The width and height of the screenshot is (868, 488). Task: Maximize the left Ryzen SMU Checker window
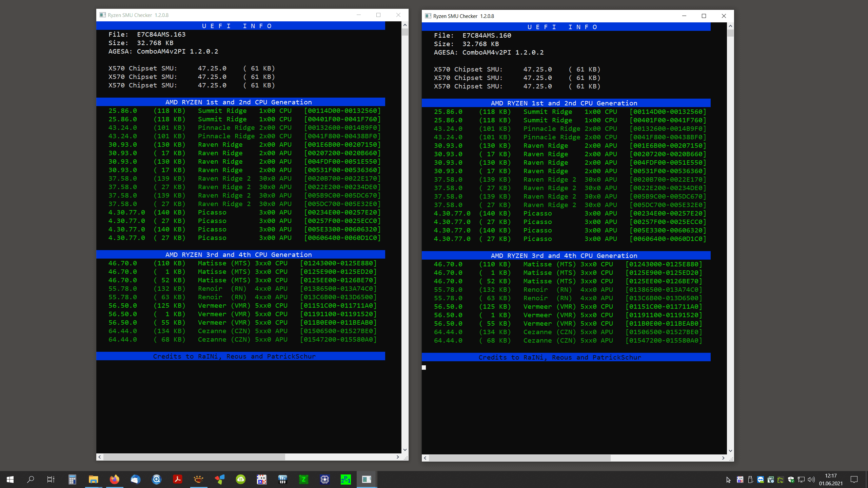[x=378, y=15]
